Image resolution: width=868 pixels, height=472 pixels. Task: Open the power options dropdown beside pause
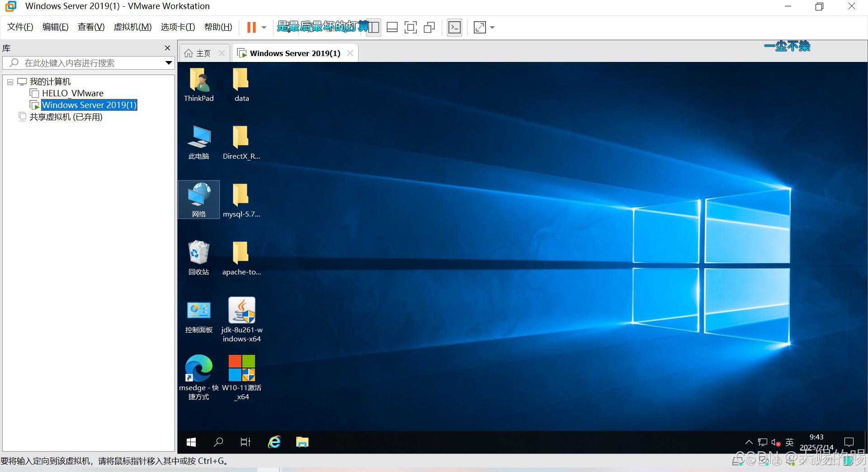[264, 28]
